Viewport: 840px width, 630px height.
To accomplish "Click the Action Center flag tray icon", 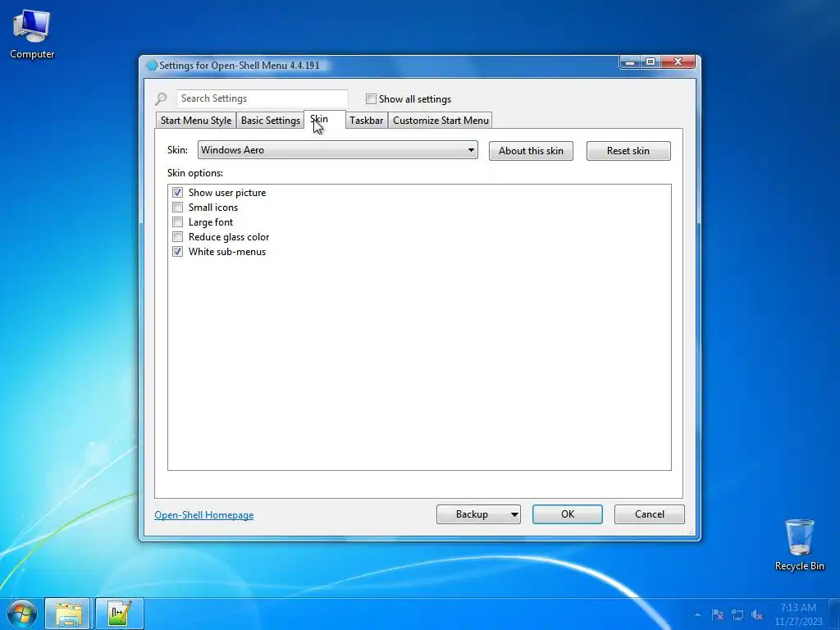I will click(x=718, y=614).
